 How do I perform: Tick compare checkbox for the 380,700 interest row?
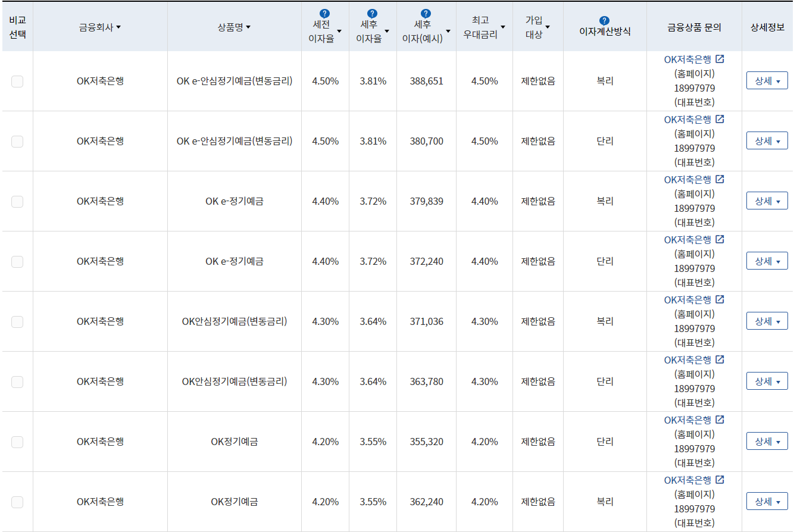coord(17,142)
